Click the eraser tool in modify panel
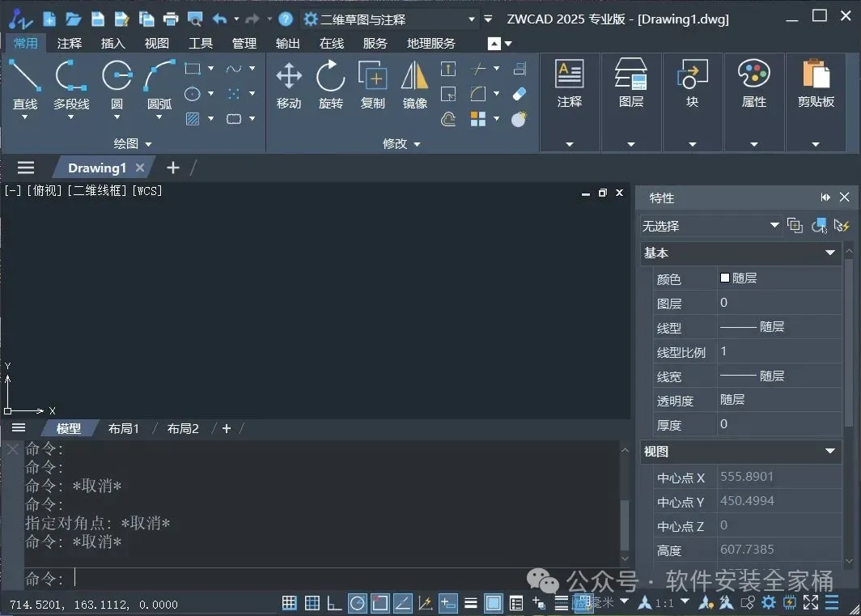The image size is (861, 616). 519,94
